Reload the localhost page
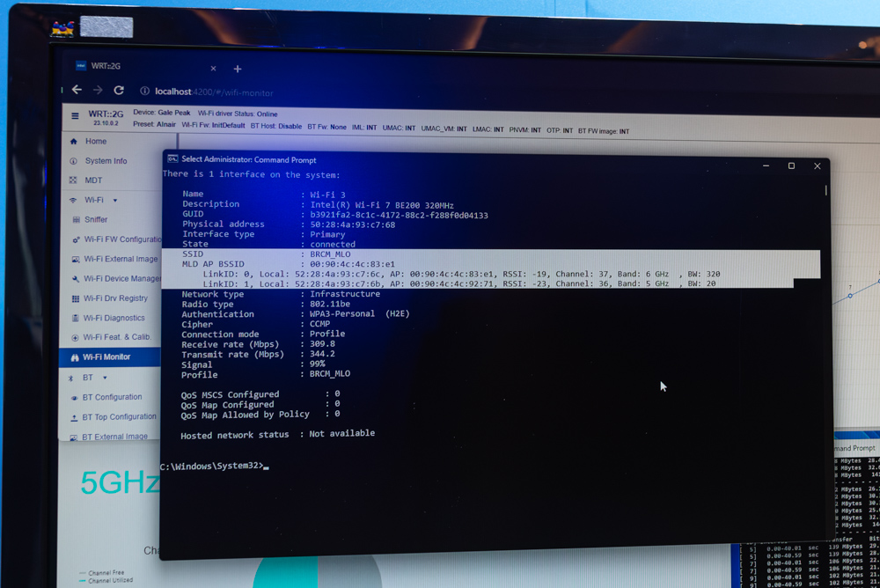Viewport: 880px width, 588px height. point(119,90)
